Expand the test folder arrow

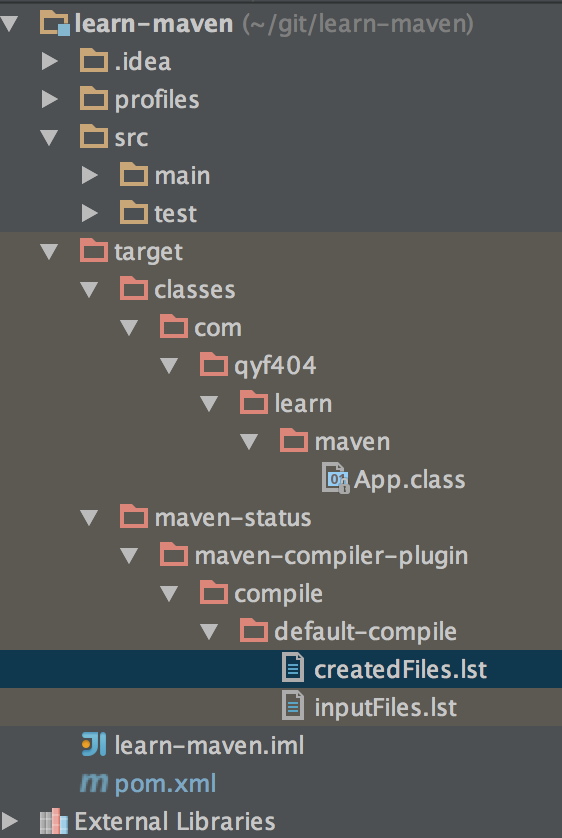tap(90, 213)
